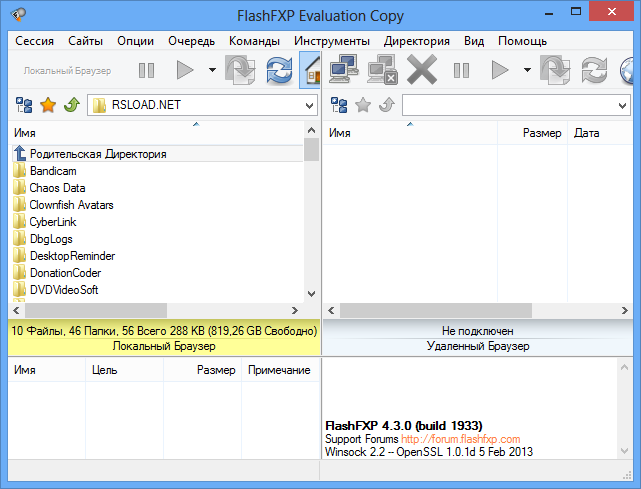Sort remote list by Имя column
Image resolution: width=641 pixels, height=489 pixels.
click(410, 133)
